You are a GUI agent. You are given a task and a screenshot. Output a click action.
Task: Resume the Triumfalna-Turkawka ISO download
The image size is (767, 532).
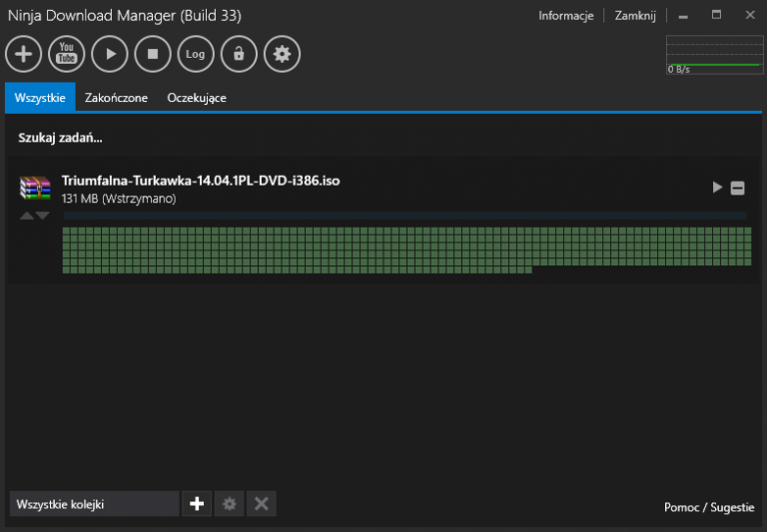pyautogui.click(x=717, y=188)
